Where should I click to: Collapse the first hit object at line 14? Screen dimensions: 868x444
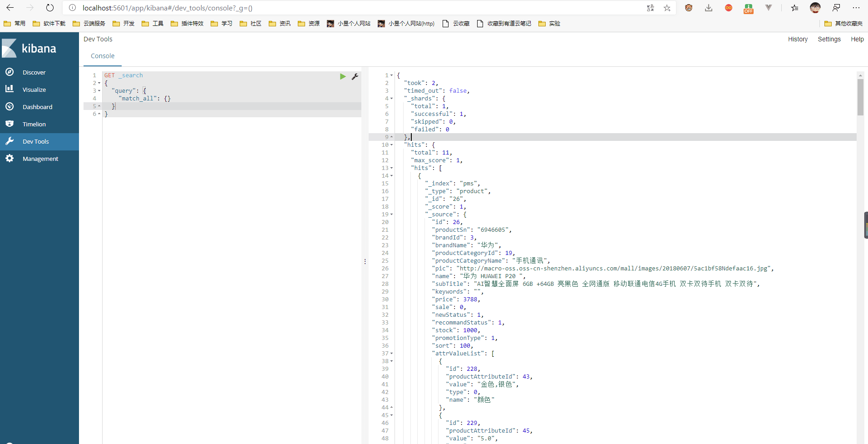(391, 176)
